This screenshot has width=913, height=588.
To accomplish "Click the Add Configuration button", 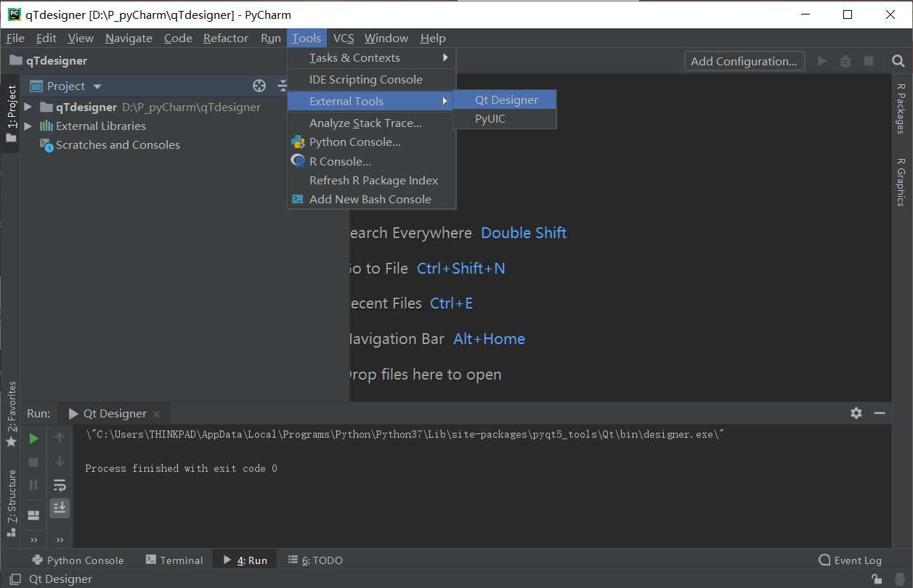I will 744,61.
